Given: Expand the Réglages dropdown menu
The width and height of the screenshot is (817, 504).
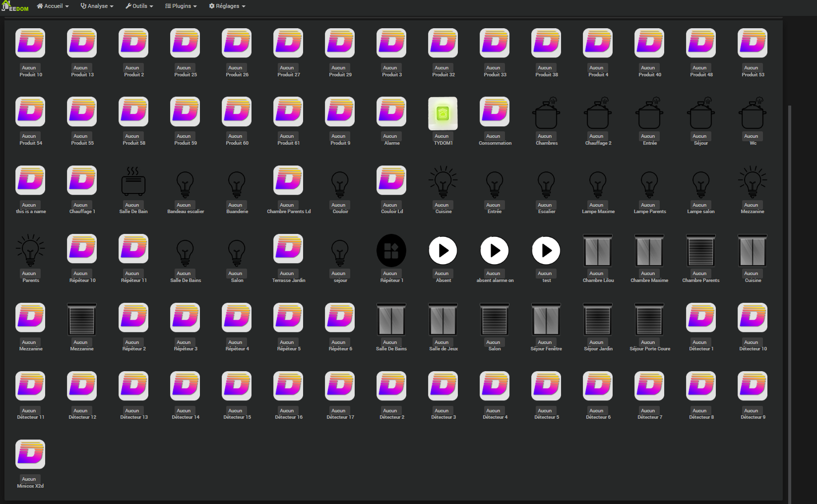Looking at the screenshot, I should click(227, 6).
